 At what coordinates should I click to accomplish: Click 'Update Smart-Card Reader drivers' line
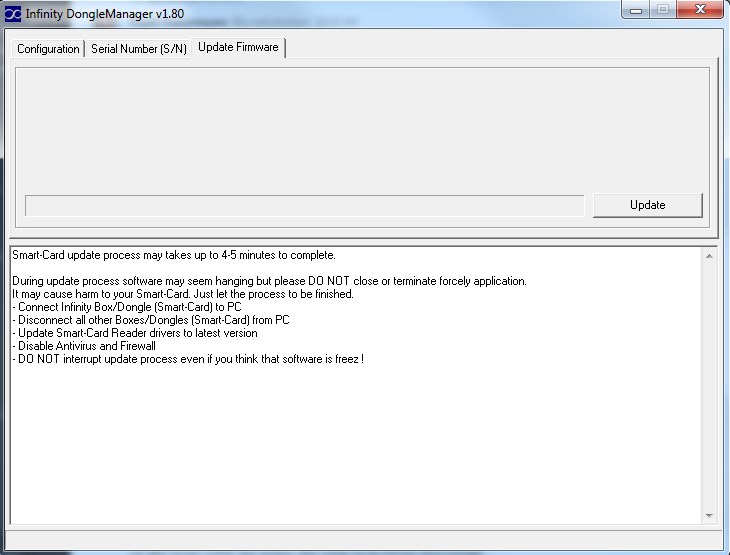pos(135,333)
